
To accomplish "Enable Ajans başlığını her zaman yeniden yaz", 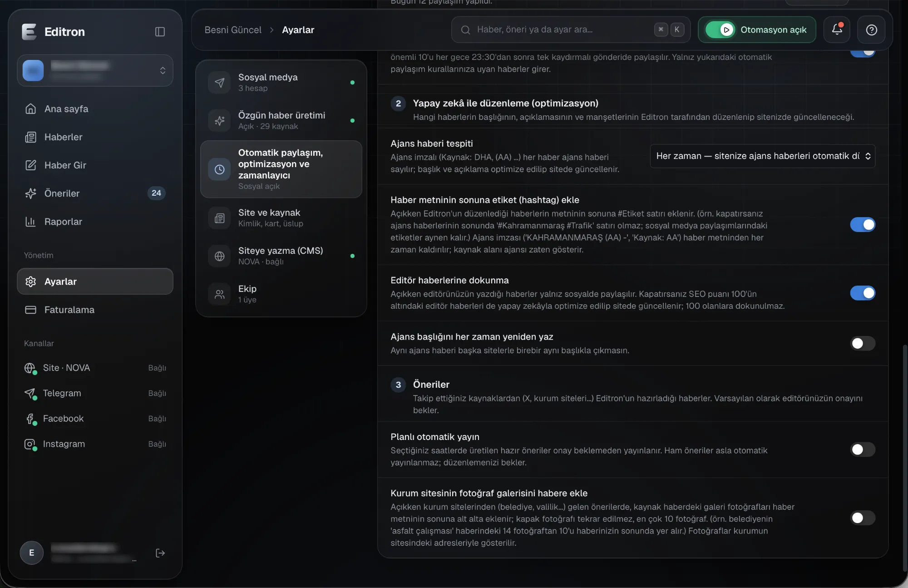I will 863,343.
